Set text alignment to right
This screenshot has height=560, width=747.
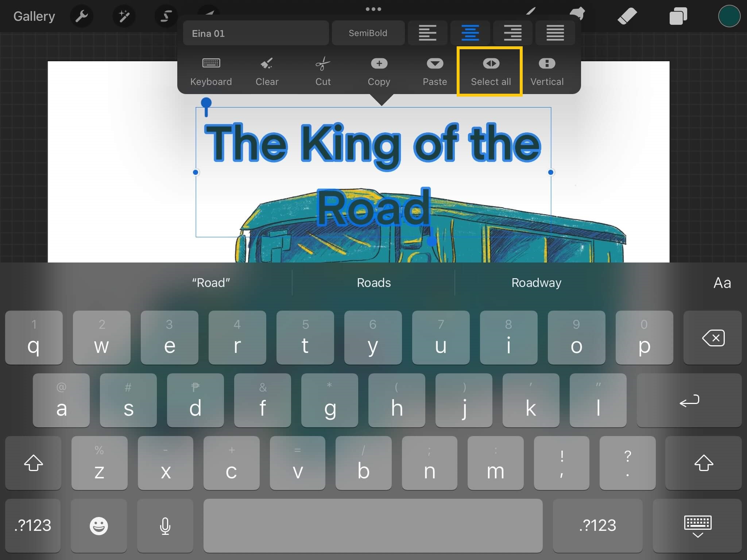(x=512, y=33)
